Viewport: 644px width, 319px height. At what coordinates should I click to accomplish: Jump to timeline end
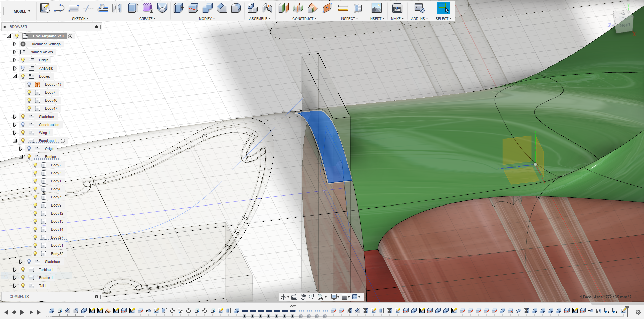(x=39, y=312)
